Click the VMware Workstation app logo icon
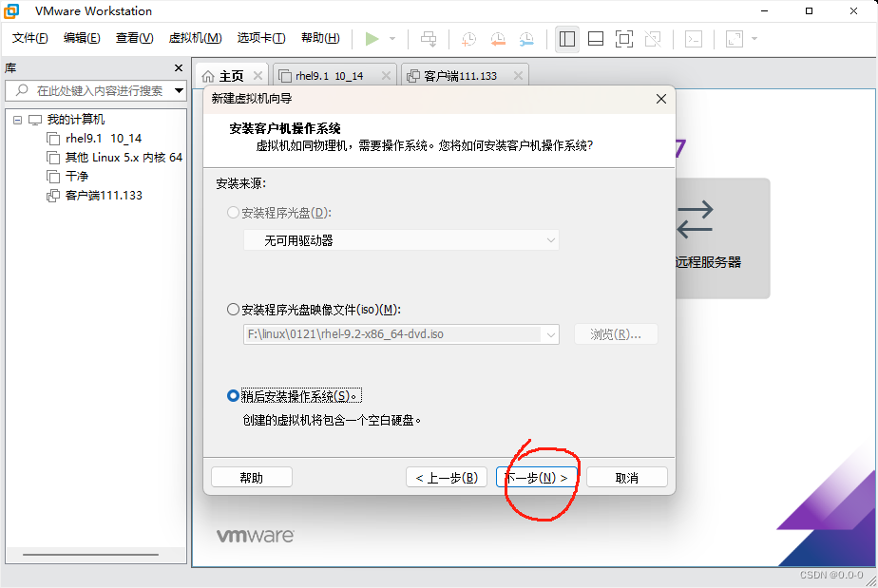This screenshot has width=878, height=588. click(x=11, y=10)
